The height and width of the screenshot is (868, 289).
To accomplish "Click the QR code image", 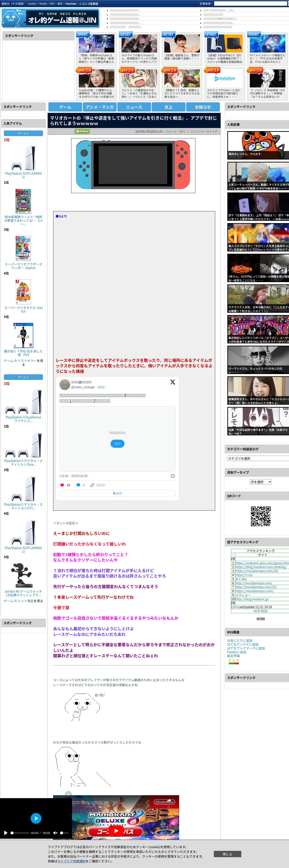I will 260,516.
